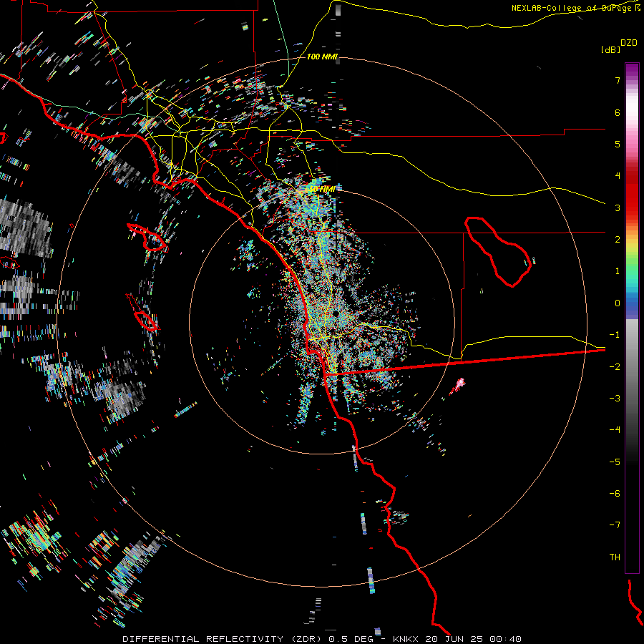
Task: Click the 20 JUN 25 date text
Action: [x=455, y=639]
